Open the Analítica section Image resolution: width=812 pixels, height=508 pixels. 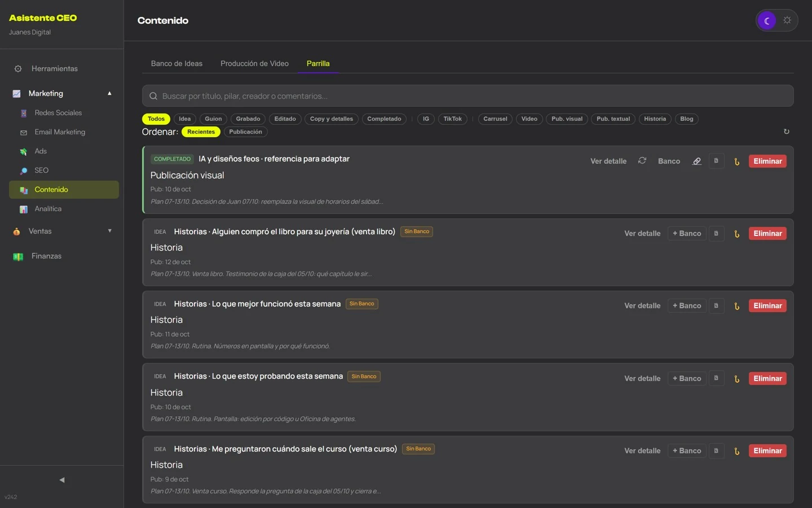point(64,209)
